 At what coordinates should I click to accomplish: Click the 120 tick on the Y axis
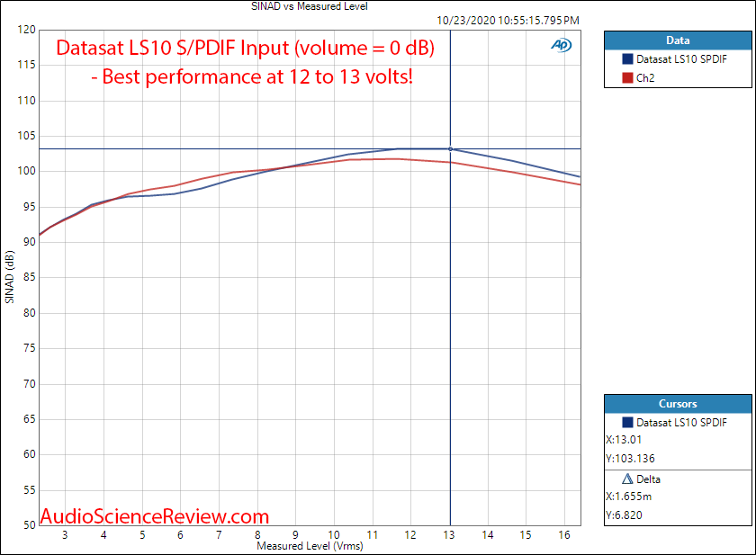coord(26,30)
